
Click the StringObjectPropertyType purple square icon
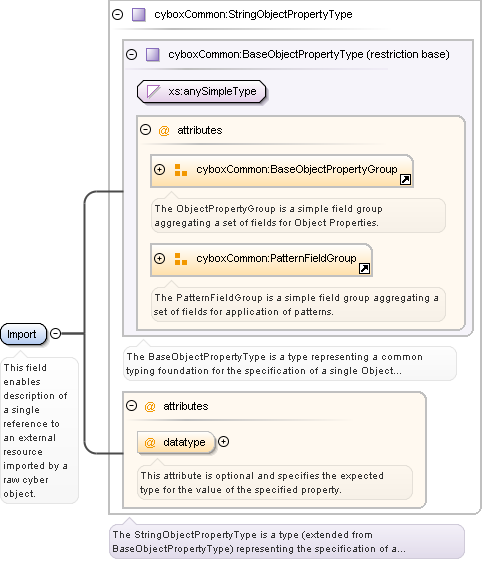(x=139, y=15)
